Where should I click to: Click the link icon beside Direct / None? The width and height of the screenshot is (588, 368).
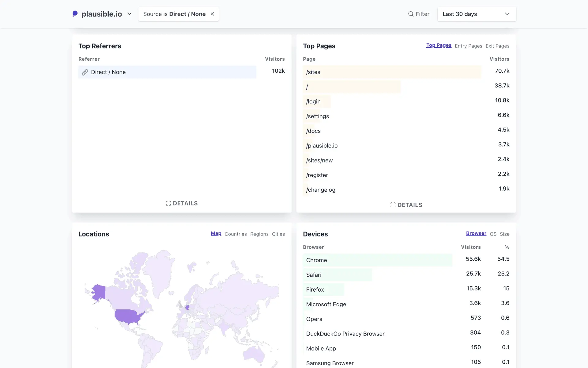85,72
